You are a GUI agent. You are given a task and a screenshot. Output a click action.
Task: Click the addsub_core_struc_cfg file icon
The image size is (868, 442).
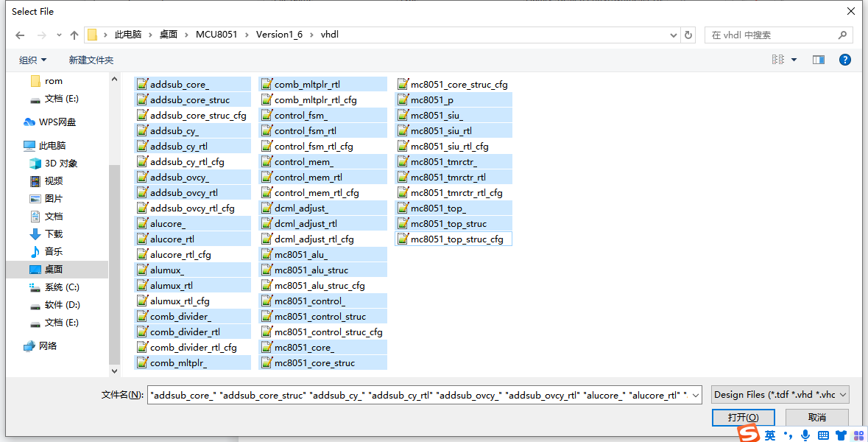[142, 115]
